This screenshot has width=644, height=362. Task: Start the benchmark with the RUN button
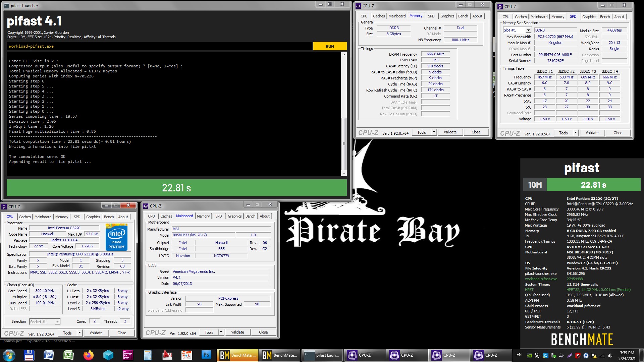330,46
